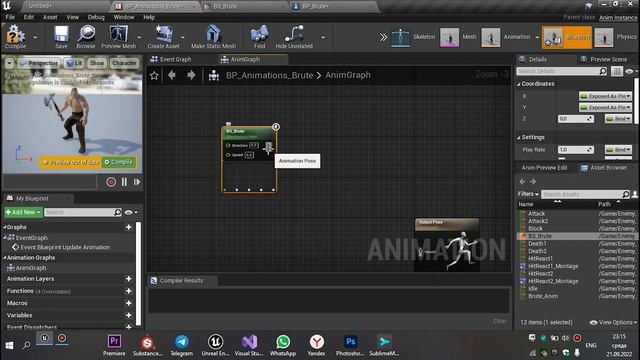This screenshot has width=640, height=360.
Task: Click Make Static Mesh icon
Action: tap(213, 36)
